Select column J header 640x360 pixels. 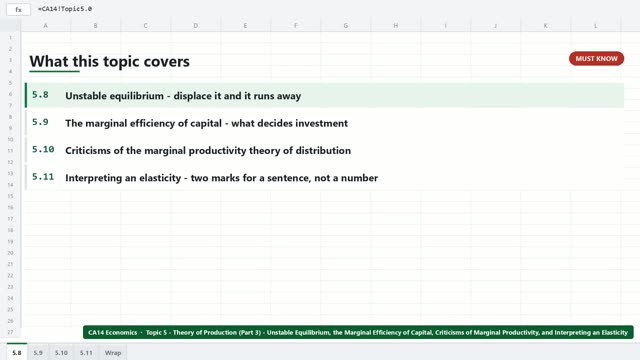click(x=496, y=25)
